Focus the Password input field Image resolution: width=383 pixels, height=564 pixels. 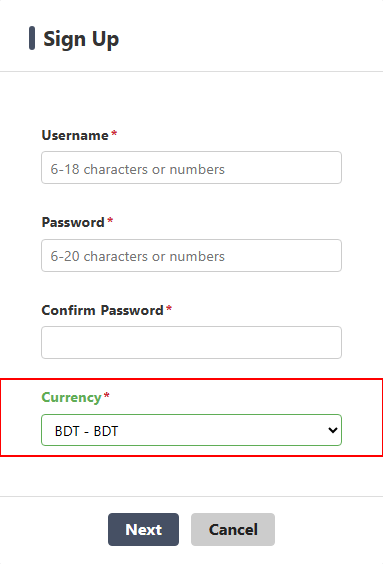point(191,255)
